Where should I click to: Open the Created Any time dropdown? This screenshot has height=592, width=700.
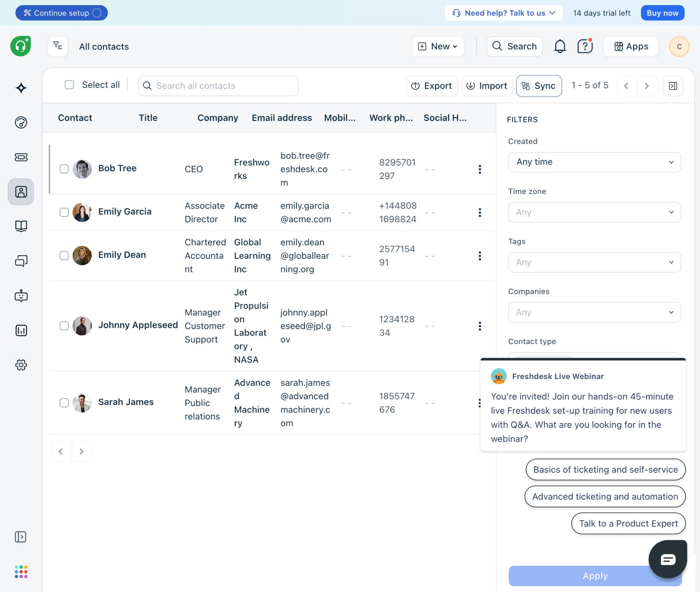point(594,162)
